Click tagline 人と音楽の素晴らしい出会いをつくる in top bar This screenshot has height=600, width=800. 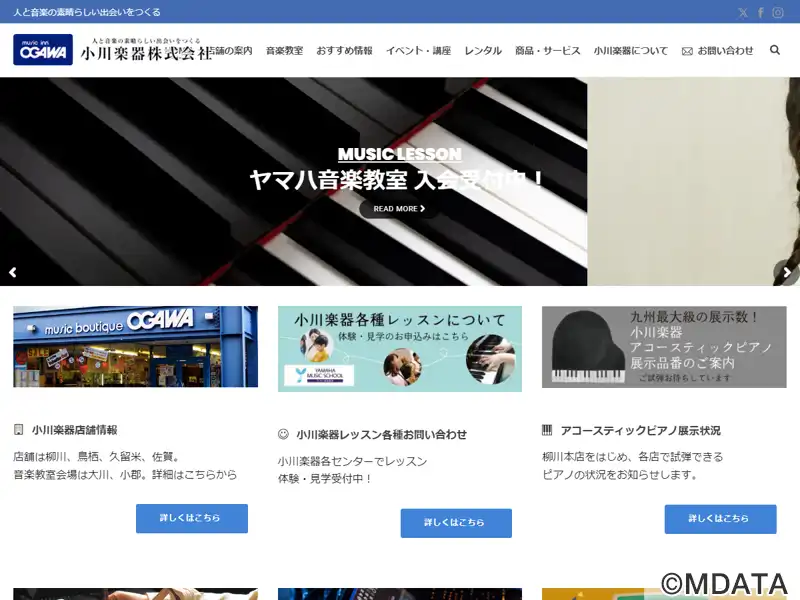coord(87,12)
